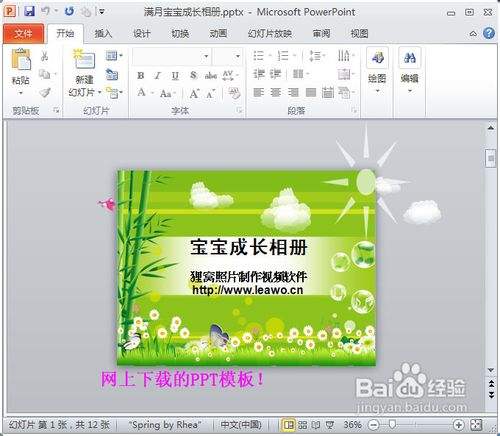Save the presentation from the quick access toolbar
500x436 pixels.
click(x=29, y=11)
